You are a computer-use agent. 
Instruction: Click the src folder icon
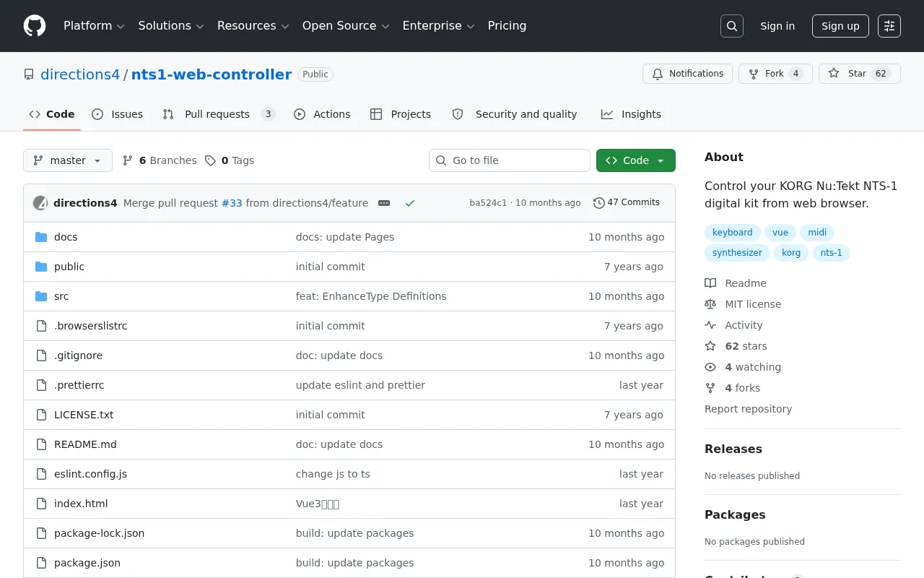point(41,296)
